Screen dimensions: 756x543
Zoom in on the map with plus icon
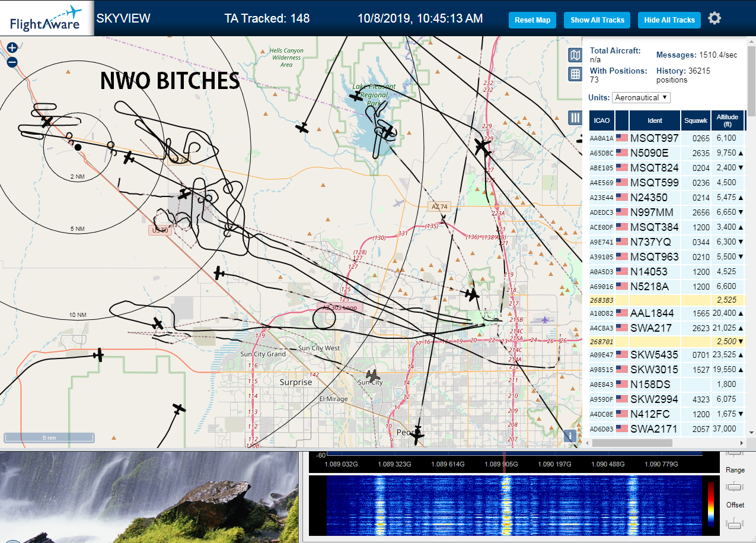(12, 48)
